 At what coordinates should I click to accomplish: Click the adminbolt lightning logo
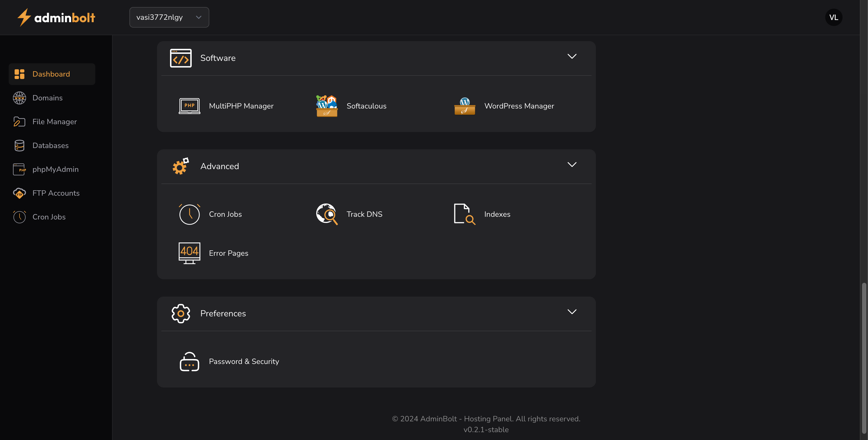point(24,17)
